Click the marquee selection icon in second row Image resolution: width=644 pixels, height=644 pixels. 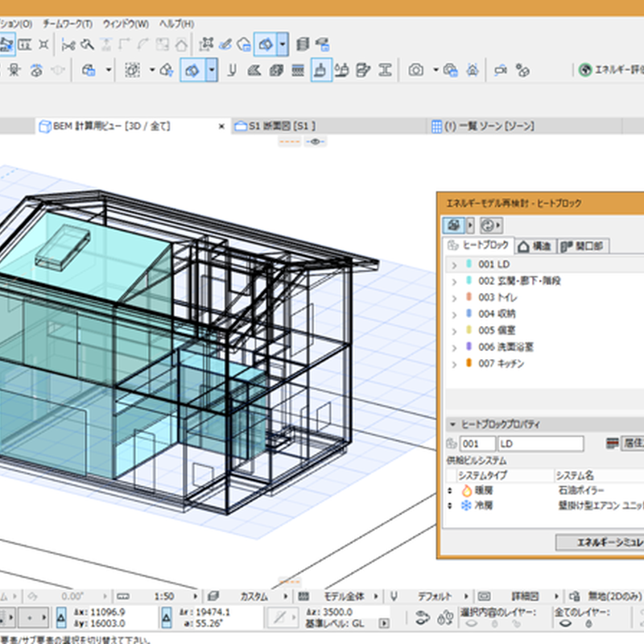tap(132, 70)
